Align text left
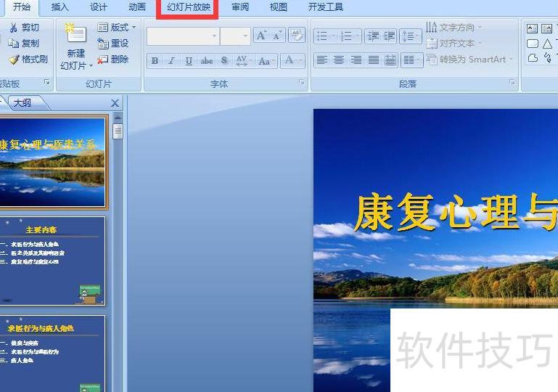 coord(321,60)
